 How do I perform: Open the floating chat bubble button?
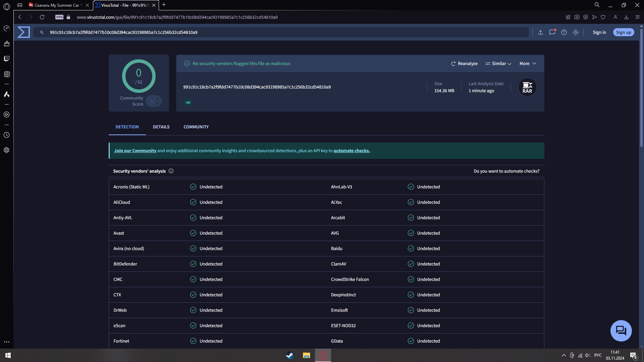pos(621,331)
